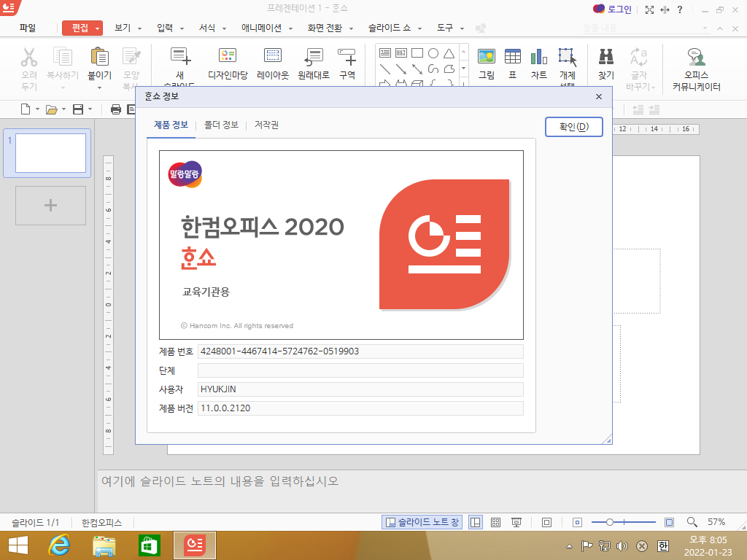Open the 파일 menu

[28, 28]
